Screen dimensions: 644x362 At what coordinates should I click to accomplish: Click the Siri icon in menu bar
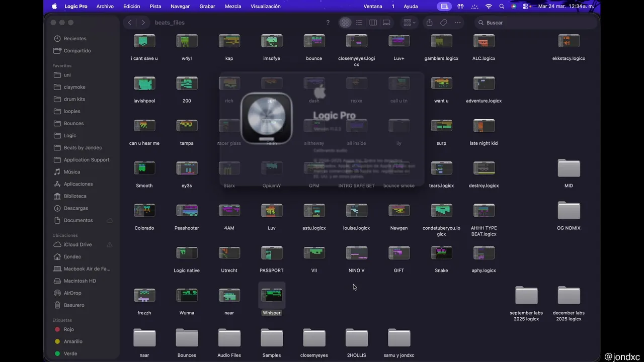(x=514, y=6)
